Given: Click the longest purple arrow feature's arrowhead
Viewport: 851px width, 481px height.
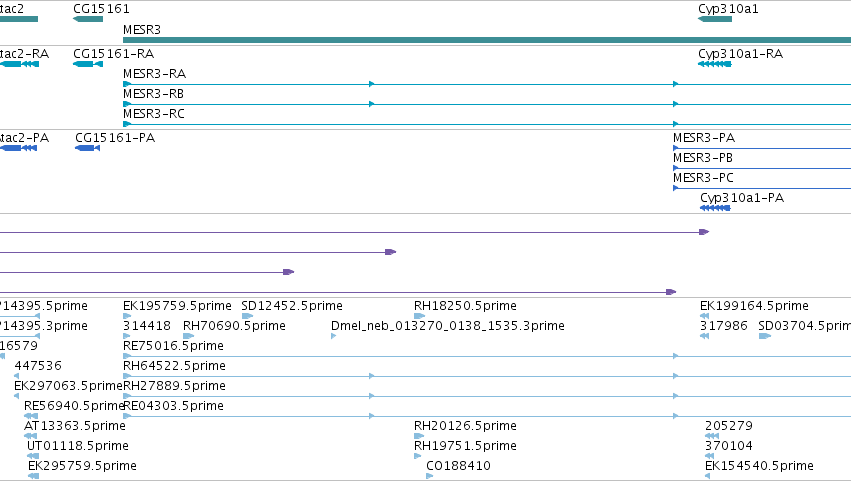Looking at the screenshot, I should (704, 232).
